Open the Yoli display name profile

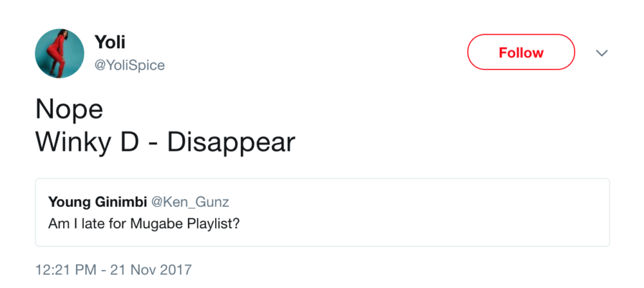pos(109,43)
